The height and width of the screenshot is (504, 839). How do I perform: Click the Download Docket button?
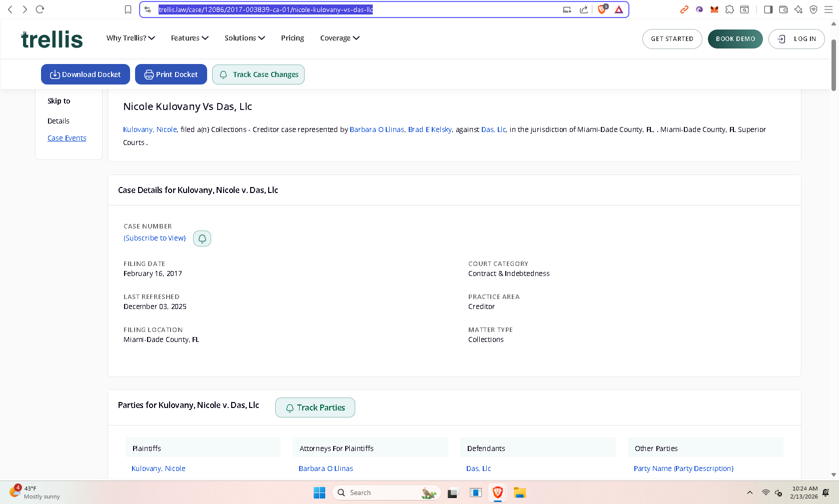pyautogui.click(x=86, y=74)
